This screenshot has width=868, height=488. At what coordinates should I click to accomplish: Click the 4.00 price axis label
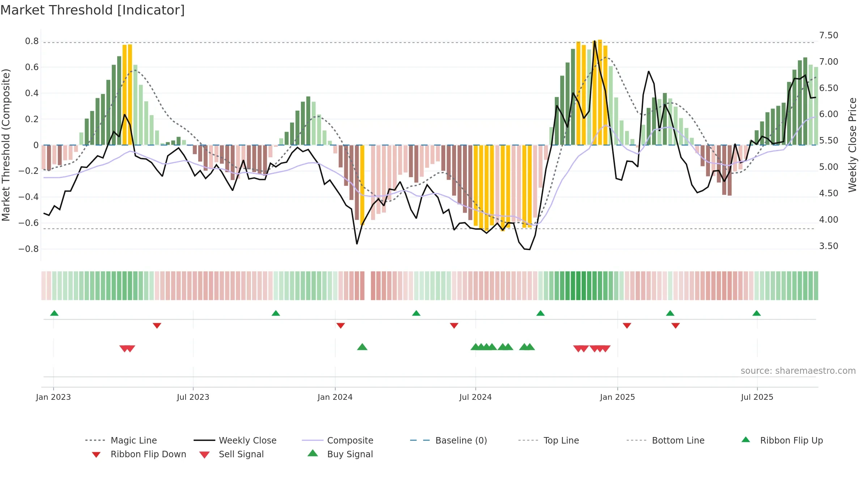click(829, 220)
